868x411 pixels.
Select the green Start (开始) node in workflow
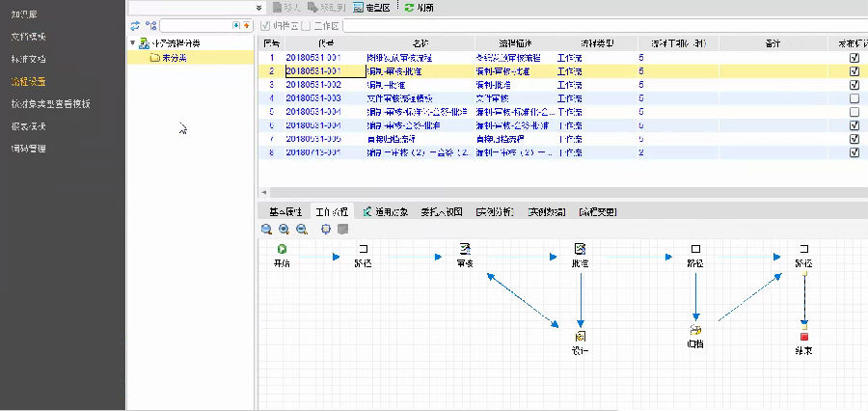point(282,250)
